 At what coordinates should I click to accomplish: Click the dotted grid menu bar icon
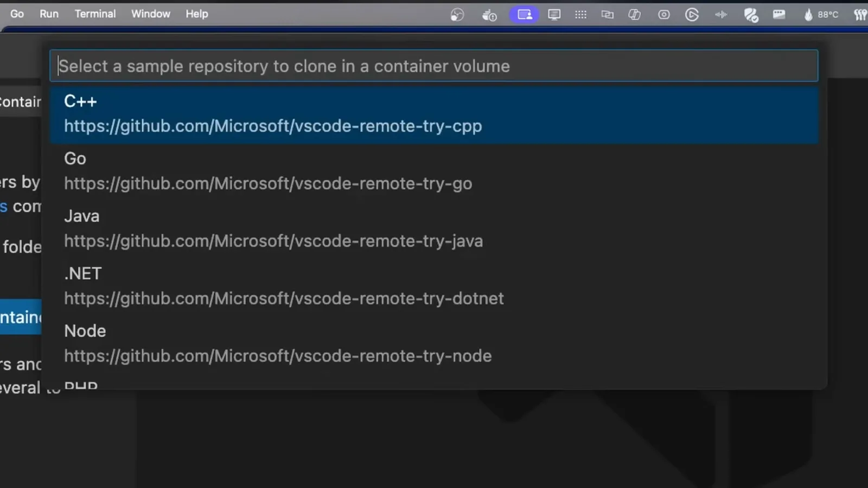point(580,15)
